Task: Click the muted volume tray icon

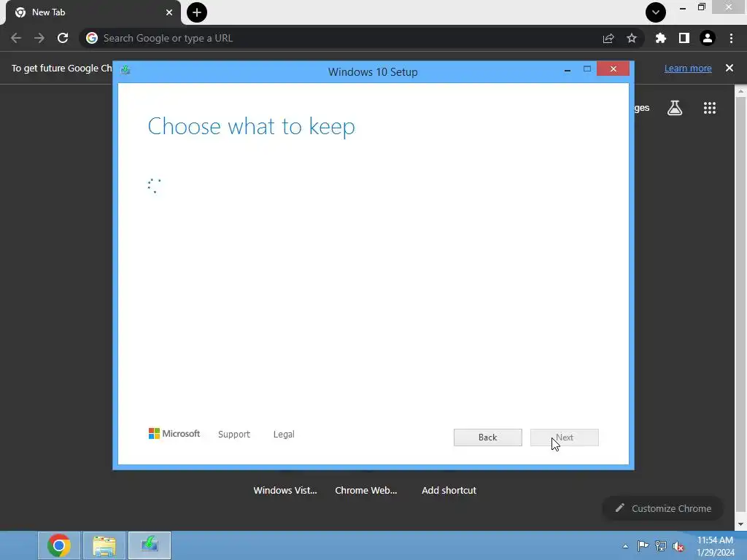Action: coord(678,546)
